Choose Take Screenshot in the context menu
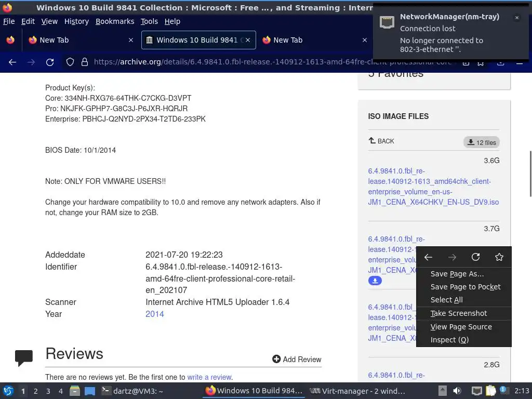Screen dimensions: 532x399 tap(463, 313)
